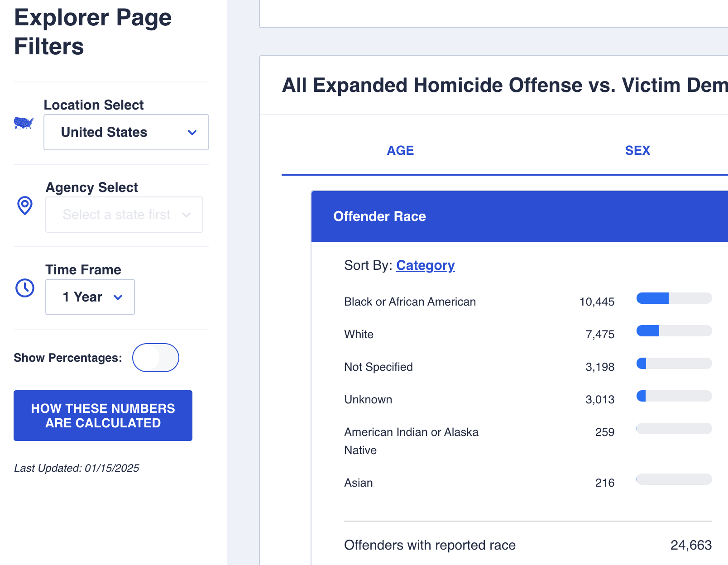The width and height of the screenshot is (728, 565).
Task: Click the Asian race bar
Action: pyautogui.click(x=674, y=479)
